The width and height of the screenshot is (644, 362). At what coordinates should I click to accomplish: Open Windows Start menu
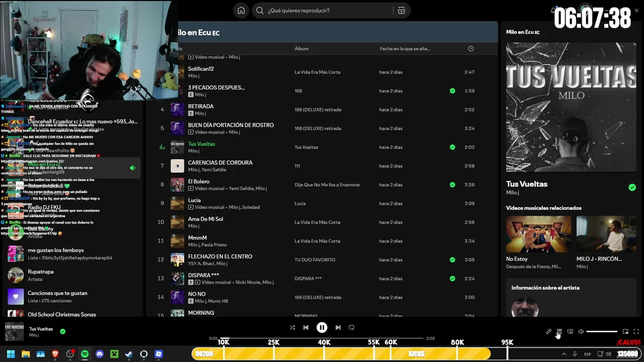(x=11, y=354)
